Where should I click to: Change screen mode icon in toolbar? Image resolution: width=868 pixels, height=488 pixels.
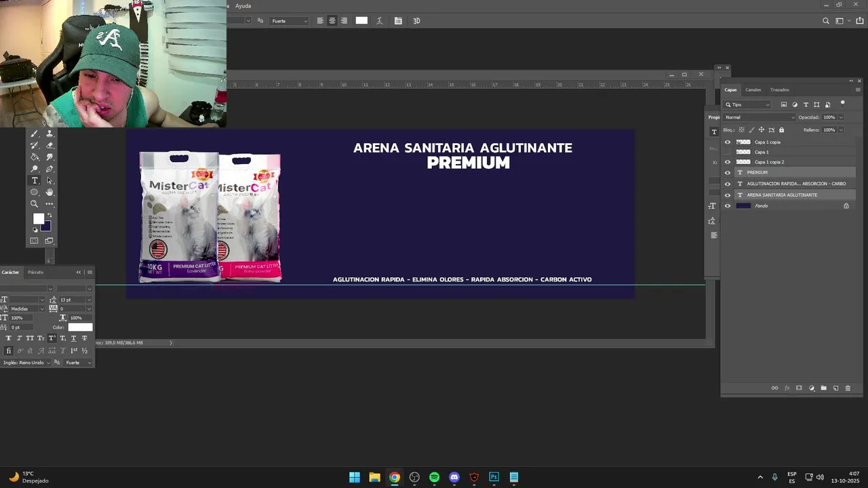(x=50, y=241)
